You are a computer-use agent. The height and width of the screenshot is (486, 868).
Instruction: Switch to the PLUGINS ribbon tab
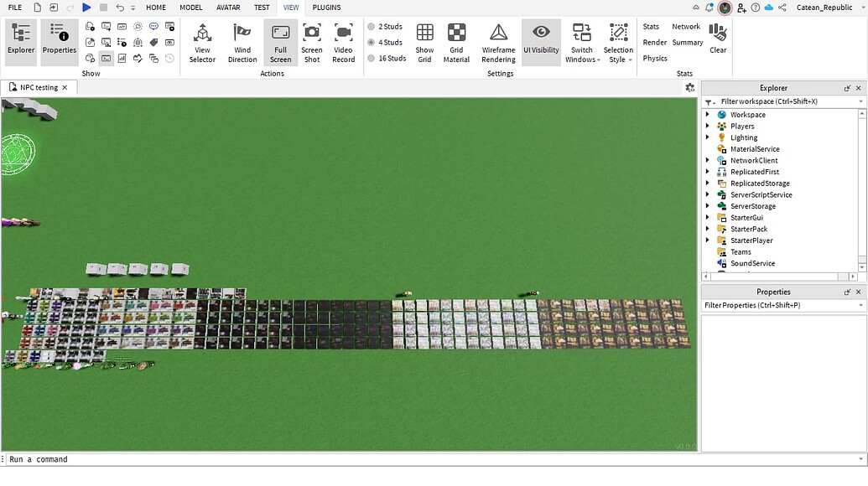pyautogui.click(x=326, y=8)
